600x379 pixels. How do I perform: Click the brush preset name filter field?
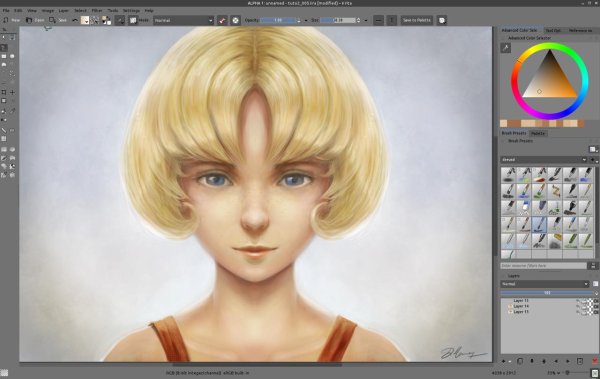543,265
